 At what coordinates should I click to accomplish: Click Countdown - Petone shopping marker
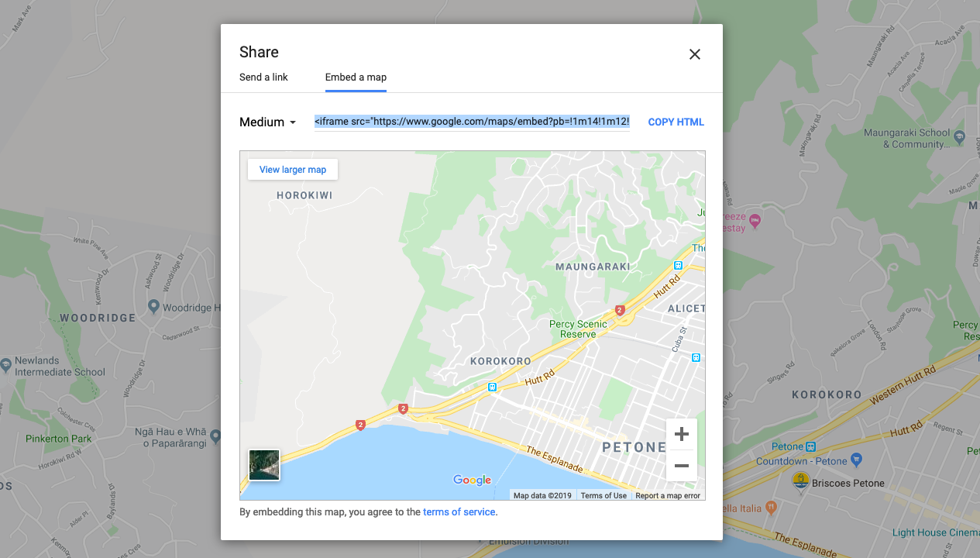(856, 460)
